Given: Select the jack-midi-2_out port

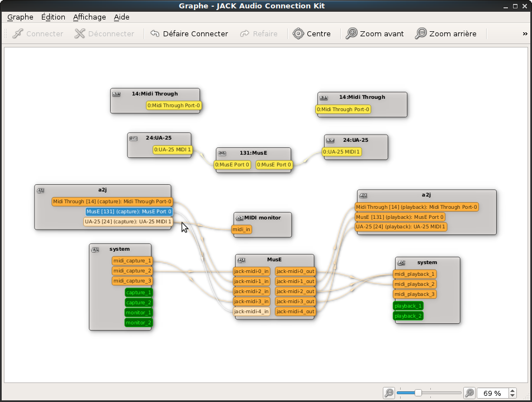Looking at the screenshot, I should (x=296, y=291).
